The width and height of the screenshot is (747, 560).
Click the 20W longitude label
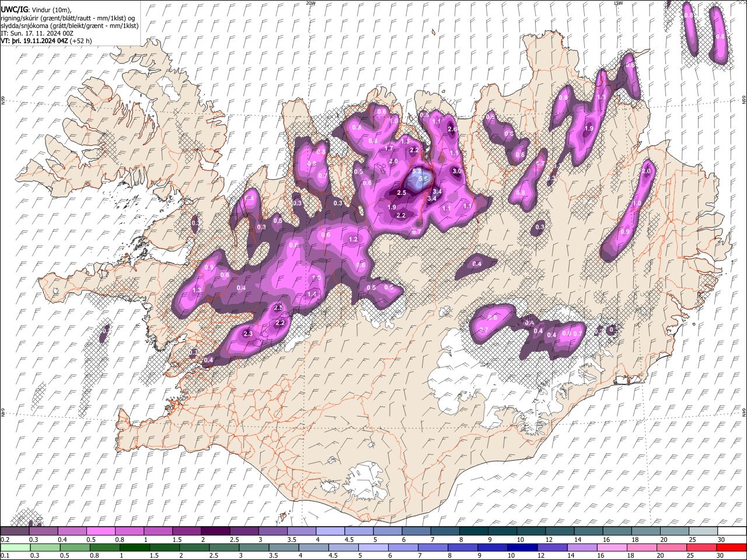tap(310, 3)
